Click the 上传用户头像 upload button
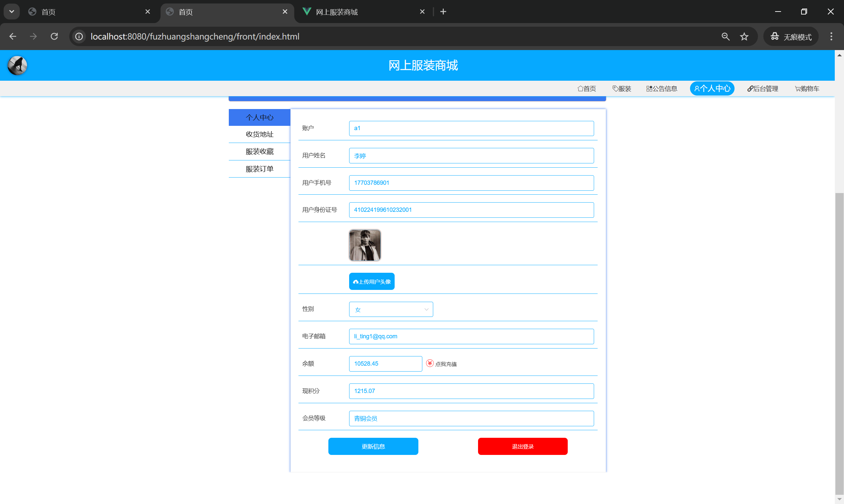 point(372,282)
